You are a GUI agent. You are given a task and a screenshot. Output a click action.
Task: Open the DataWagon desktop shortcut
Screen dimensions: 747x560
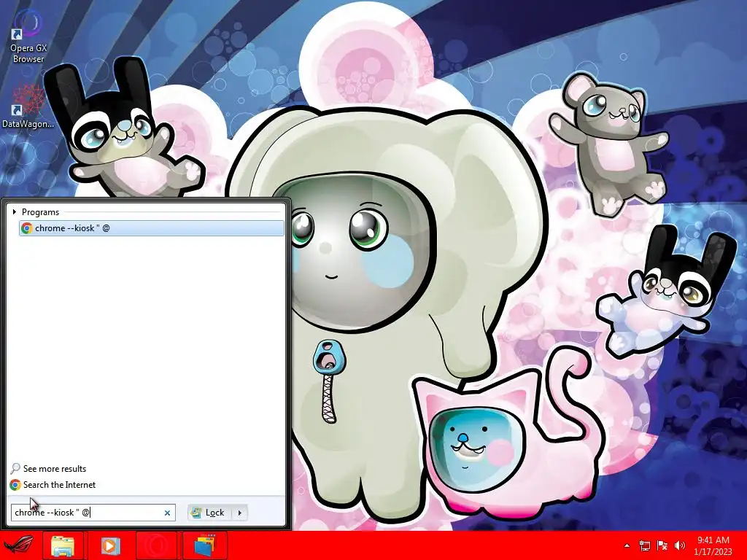point(28,106)
